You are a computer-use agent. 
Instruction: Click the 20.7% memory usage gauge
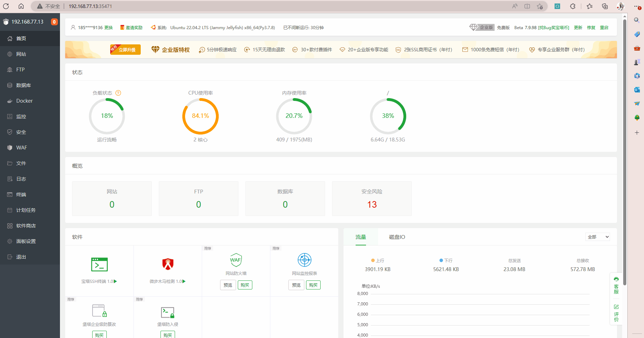click(x=294, y=116)
